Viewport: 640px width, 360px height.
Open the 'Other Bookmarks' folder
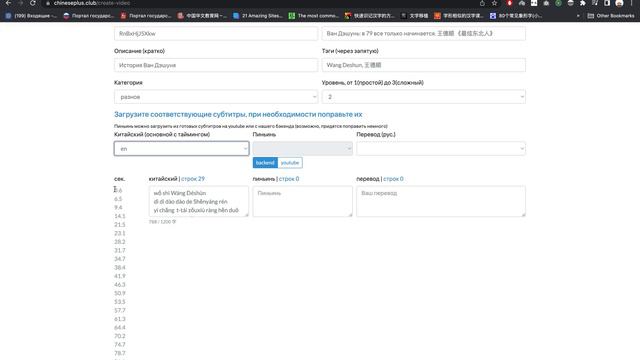click(611, 16)
